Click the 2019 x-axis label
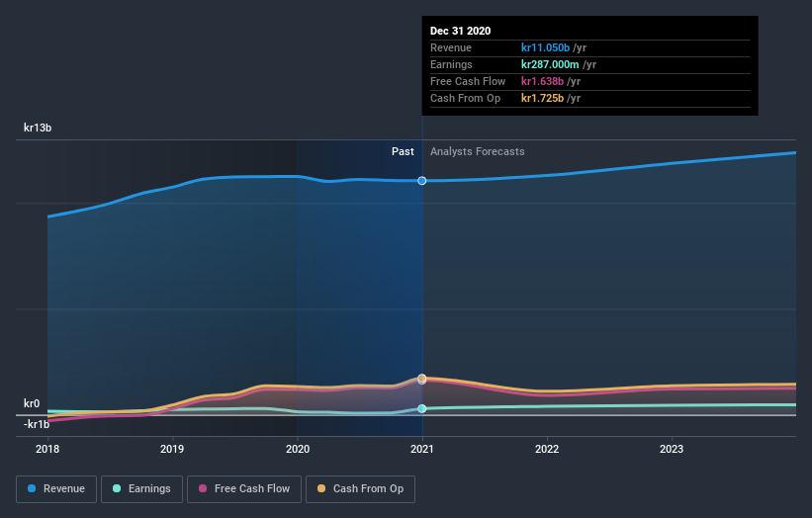Viewport: 812px width, 518px height. (x=172, y=449)
